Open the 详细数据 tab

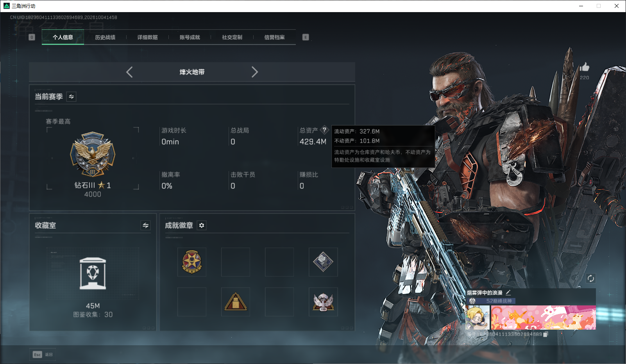click(147, 37)
